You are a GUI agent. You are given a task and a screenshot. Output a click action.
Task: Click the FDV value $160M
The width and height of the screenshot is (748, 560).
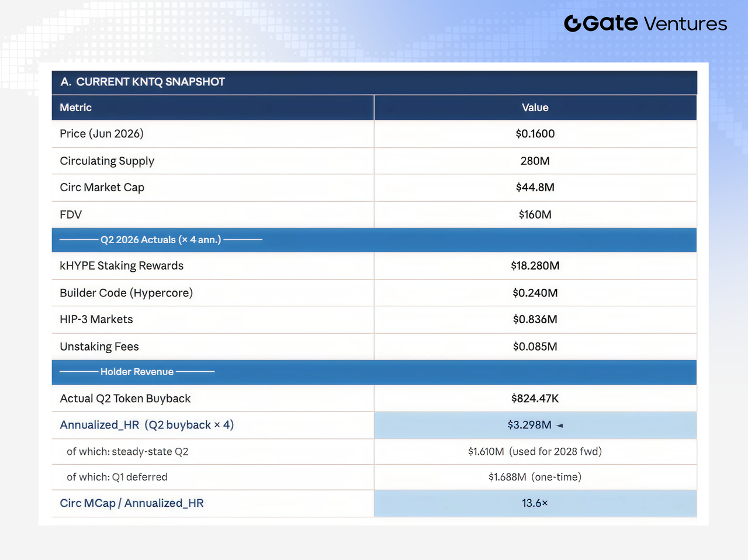click(x=535, y=215)
